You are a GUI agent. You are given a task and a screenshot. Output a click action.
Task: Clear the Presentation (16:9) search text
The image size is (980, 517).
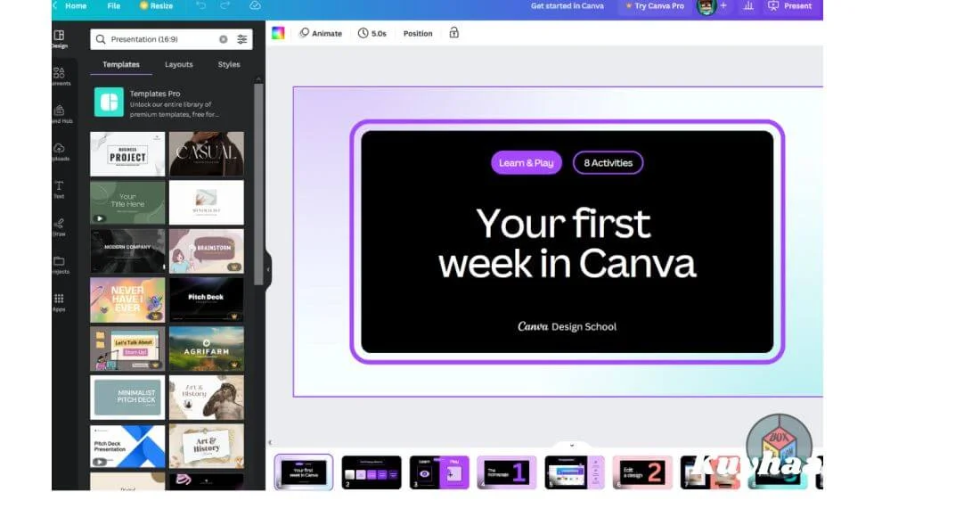223,38
